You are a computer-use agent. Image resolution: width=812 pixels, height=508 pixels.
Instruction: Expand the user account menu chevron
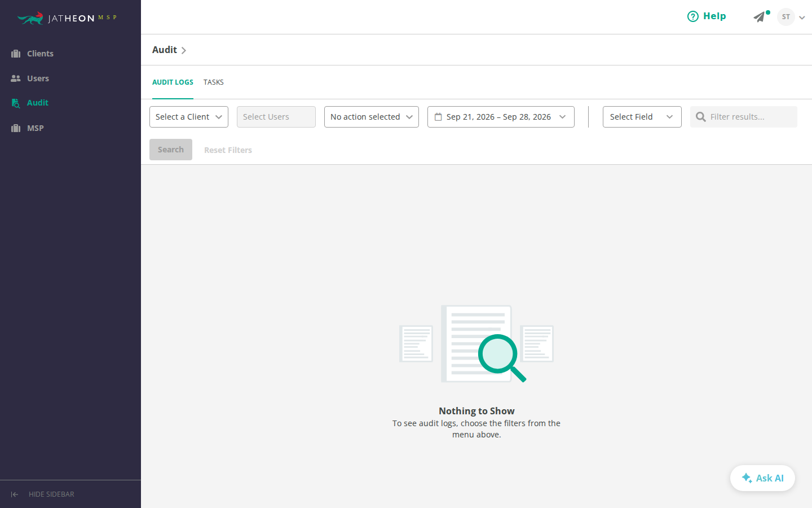pyautogui.click(x=802, y=17)
